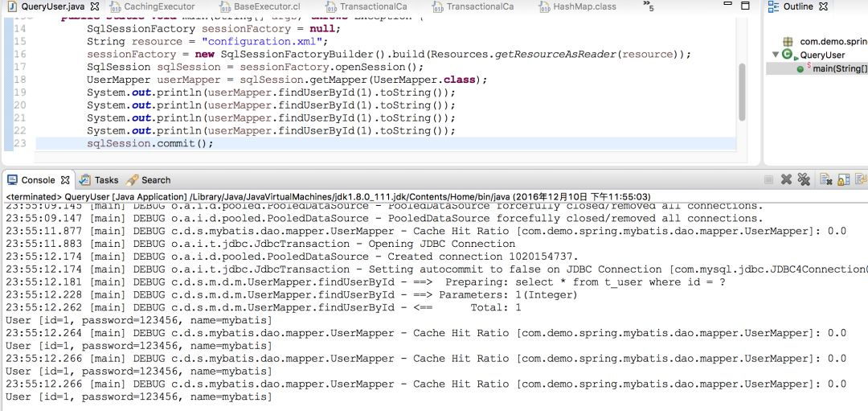Switch to the Tasks view tab
Screen dimensions: 868x411
point(106,180)
